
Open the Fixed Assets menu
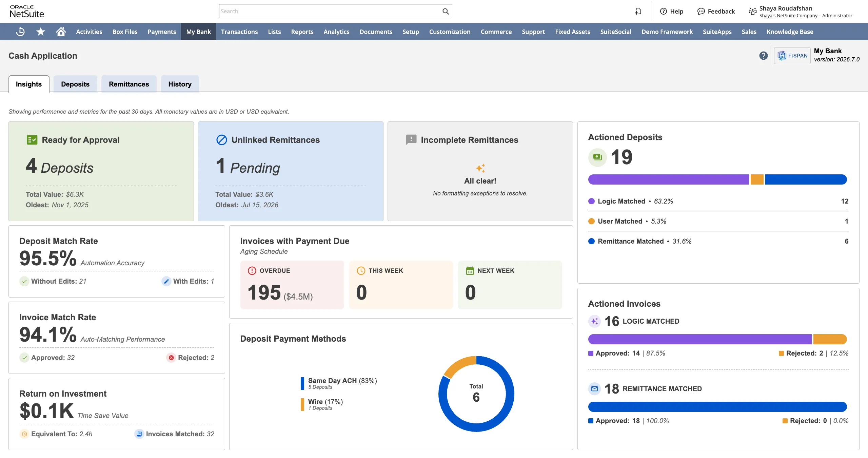572,32
